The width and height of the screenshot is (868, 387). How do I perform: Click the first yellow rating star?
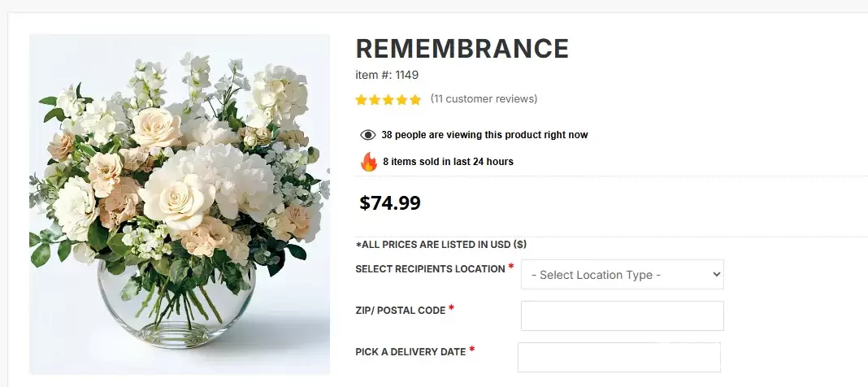(362, 100)
